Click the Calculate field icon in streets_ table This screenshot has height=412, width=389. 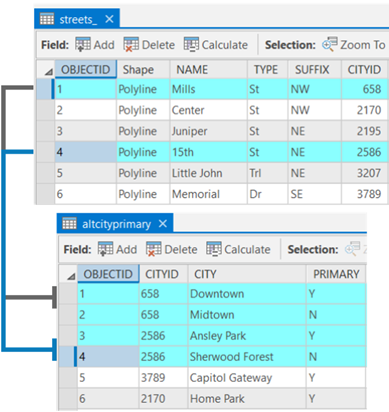(x=191, y=44)
